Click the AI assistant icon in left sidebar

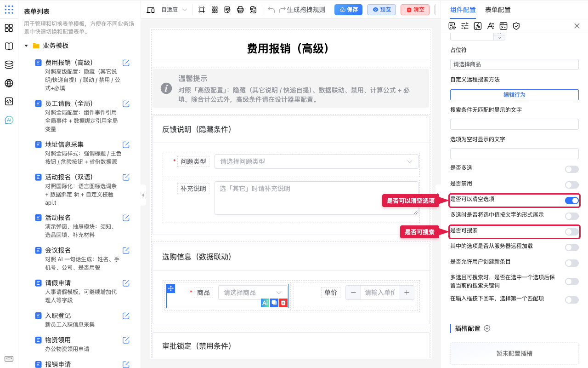(x=9, y=120)
